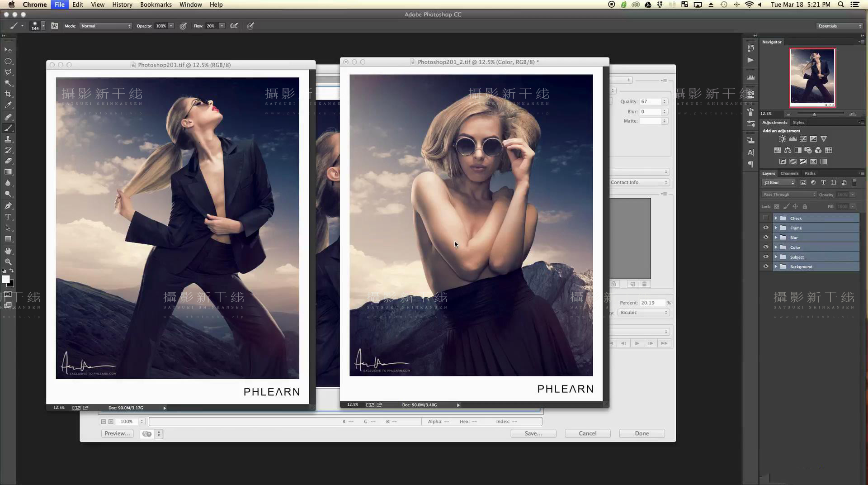The width and height of the screenshot is (868, 485).
Task: Open the Pass Through blend mode dropdown
Action: point(789,195)
